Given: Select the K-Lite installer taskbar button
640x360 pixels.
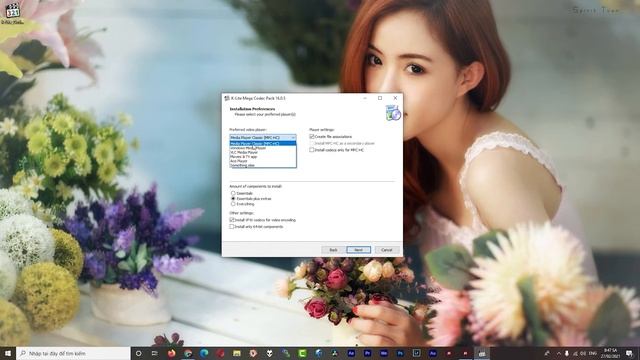Looking at the screenshot, I should [x=482, y=353].
